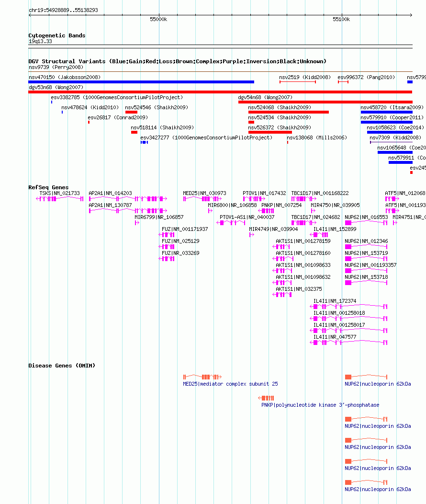Click FUZ|NR_033269 gene glyph
The height and width of the screenshot is (504, 426).
tap(167, 259)
